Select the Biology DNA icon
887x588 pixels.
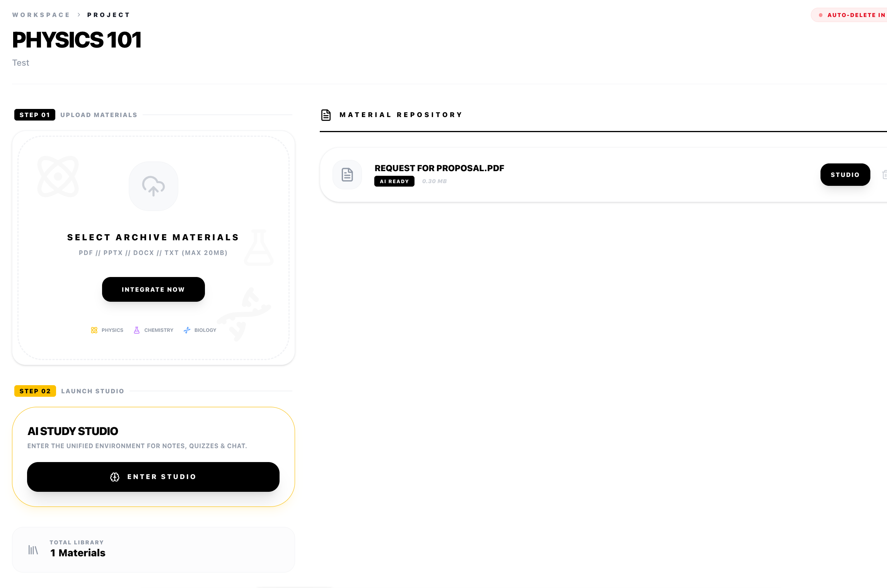tap(187, 330)
